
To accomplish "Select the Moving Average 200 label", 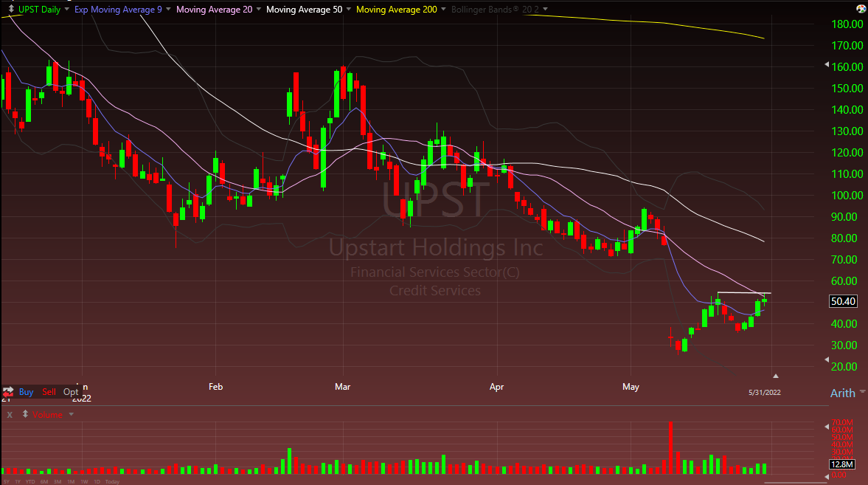I will [x=396, y=10].
